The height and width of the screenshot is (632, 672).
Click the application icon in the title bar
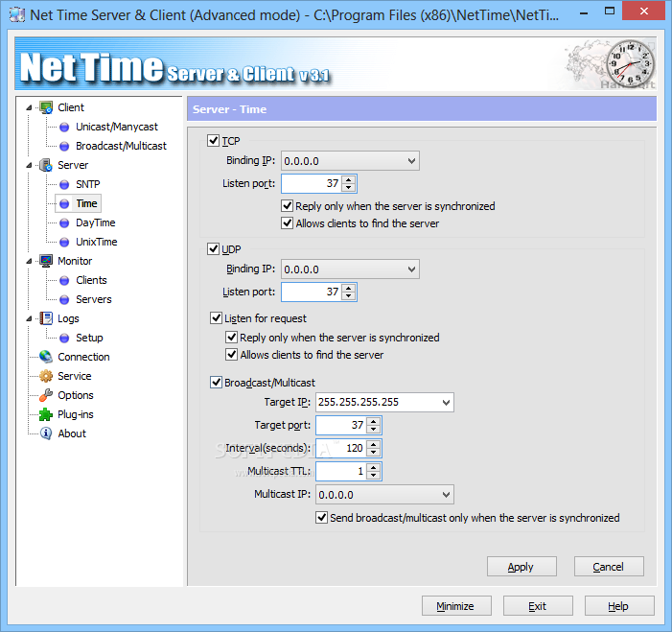17,14
